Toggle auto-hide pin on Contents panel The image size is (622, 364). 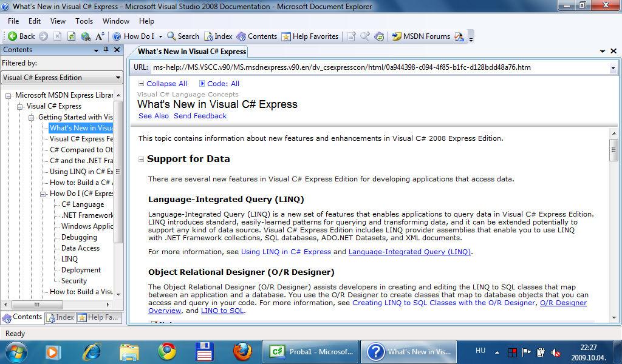point(106,50)
